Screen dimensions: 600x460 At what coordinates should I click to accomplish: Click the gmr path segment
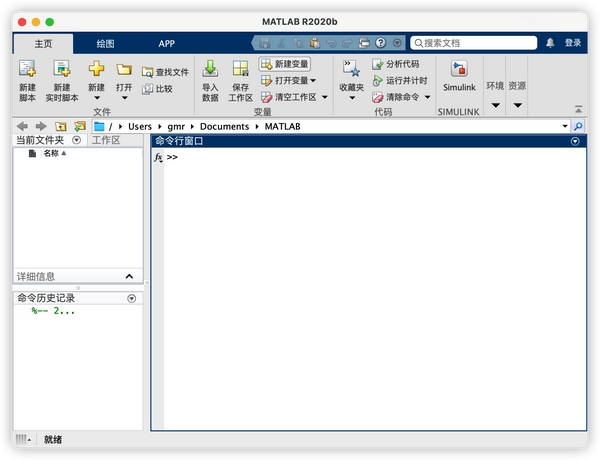point(176,126)
